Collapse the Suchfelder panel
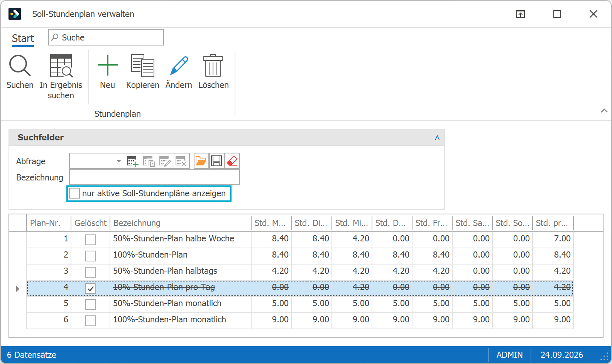Screen dimensions: 612x364 tap(437, 138)
